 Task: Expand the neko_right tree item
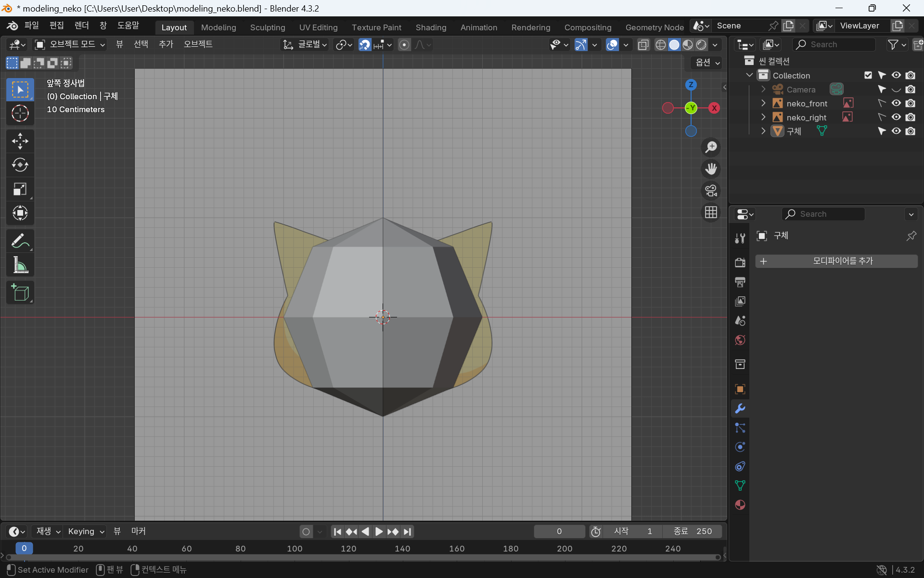pyautogui.click(x=763, y=117)
